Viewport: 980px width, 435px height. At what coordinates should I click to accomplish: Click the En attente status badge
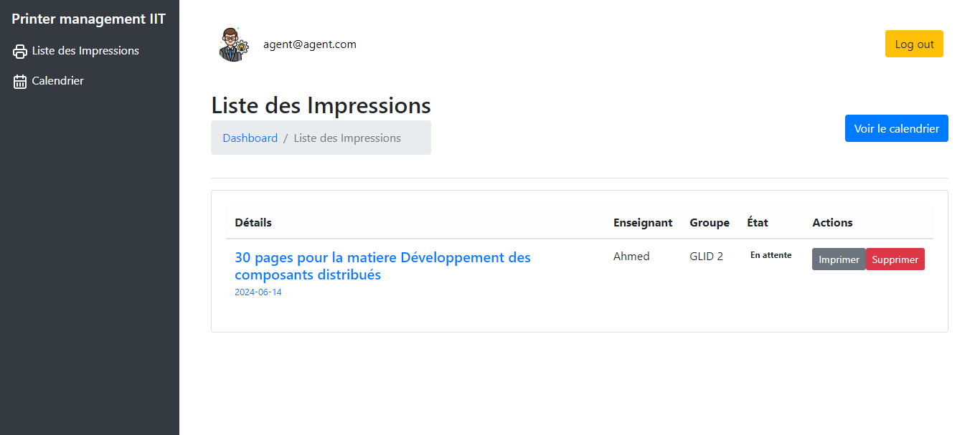pos(771,255)
